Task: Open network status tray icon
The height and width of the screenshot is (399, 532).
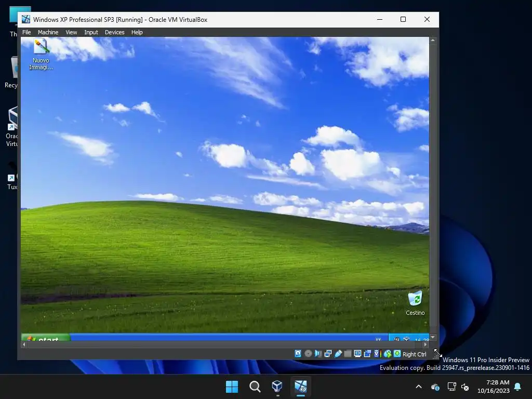Action: coord(451,387)
